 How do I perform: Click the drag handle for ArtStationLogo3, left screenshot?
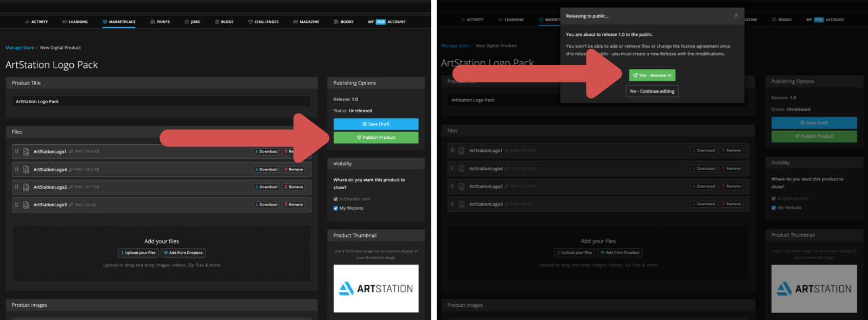coord(17,204)
